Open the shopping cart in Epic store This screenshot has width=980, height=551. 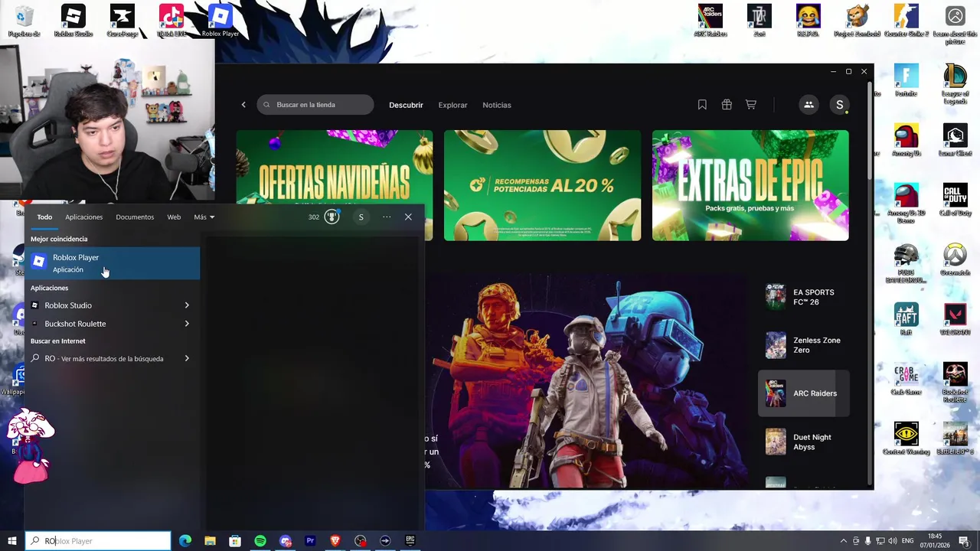[x=751, y=105]
